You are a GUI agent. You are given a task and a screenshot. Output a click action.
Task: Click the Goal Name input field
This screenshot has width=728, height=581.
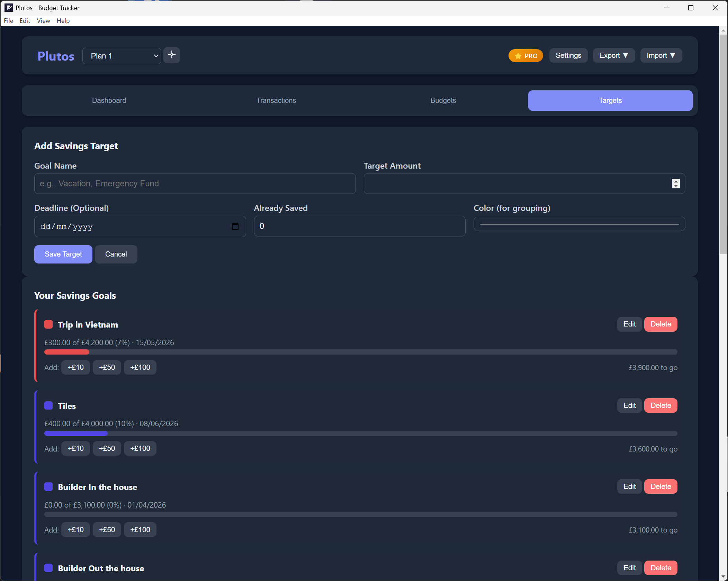(x=195, y=184)
